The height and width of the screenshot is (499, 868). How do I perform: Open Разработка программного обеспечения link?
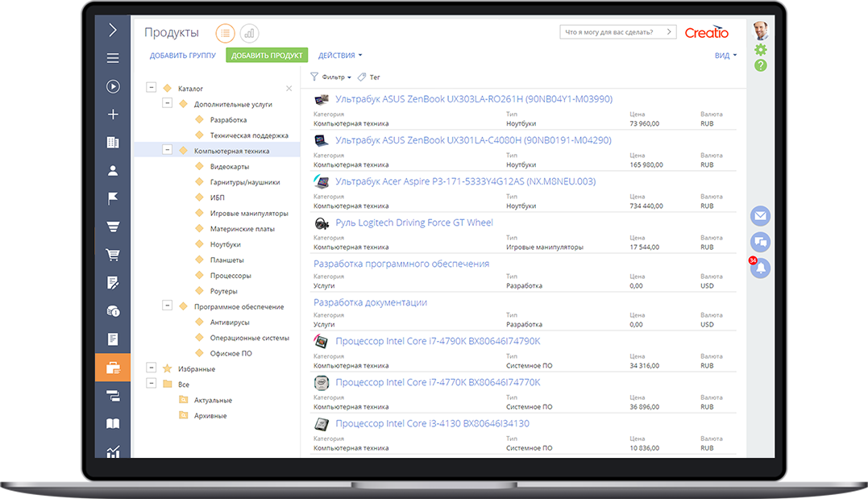click(x=401, y=264)
